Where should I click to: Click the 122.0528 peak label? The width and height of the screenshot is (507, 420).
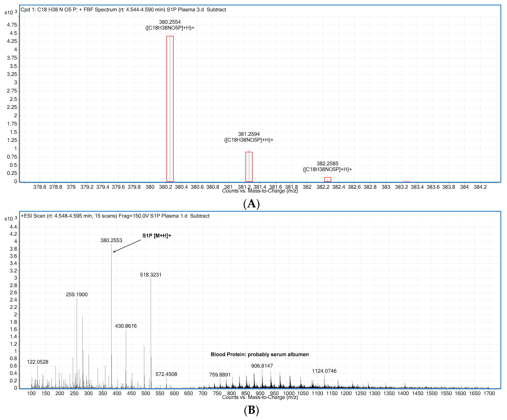click(37, 362)
